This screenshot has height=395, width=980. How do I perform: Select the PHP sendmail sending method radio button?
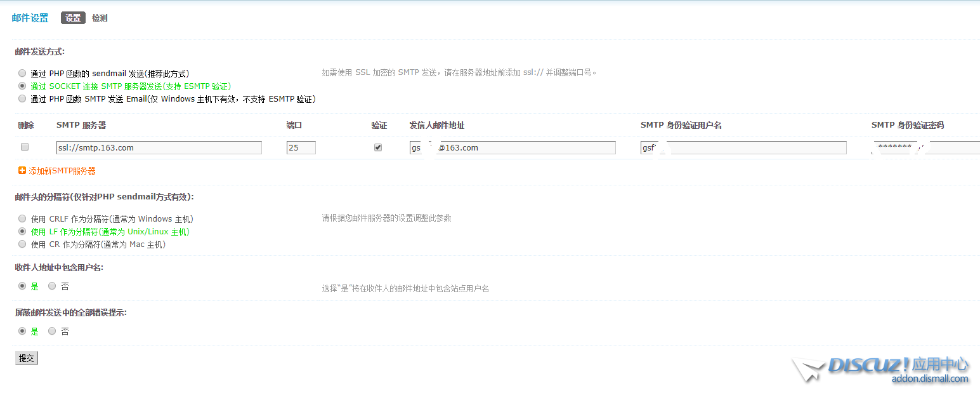tap(22, 74)
